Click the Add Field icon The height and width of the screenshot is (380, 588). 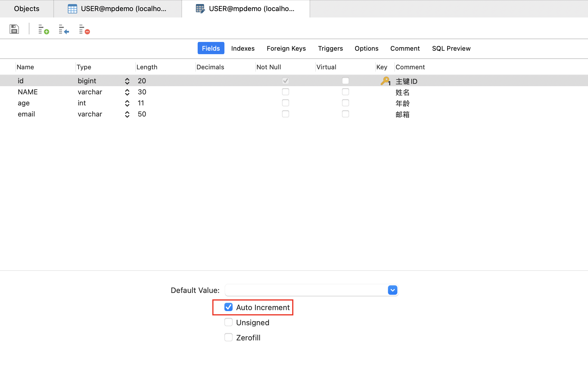click(43, 29)
